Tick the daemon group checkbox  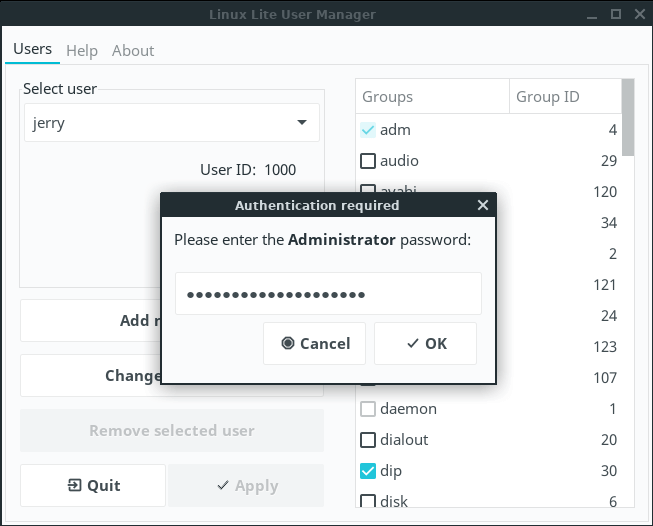coord(368,409)
